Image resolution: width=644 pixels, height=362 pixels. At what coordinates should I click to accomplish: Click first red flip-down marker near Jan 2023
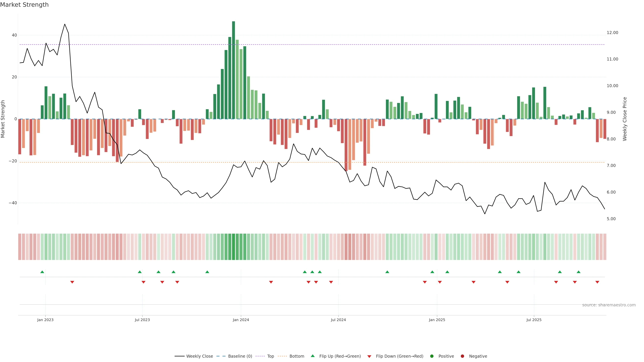pos(72,282)
